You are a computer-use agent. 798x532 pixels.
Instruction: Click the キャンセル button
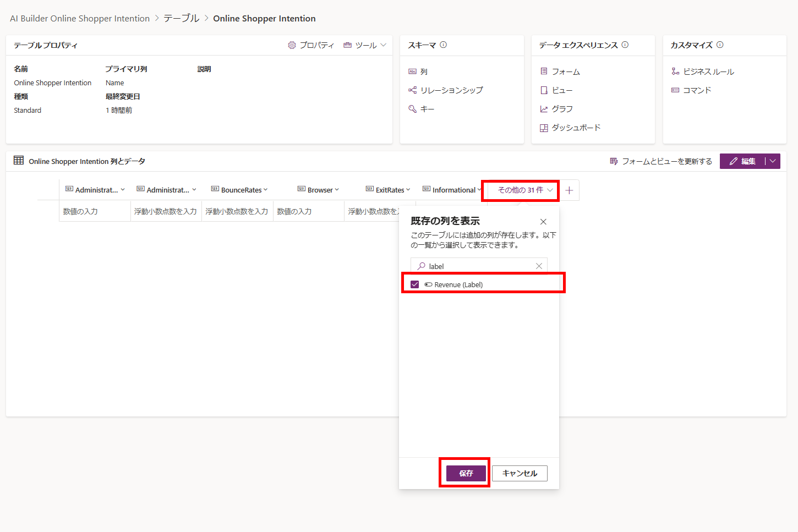point(520,473)
